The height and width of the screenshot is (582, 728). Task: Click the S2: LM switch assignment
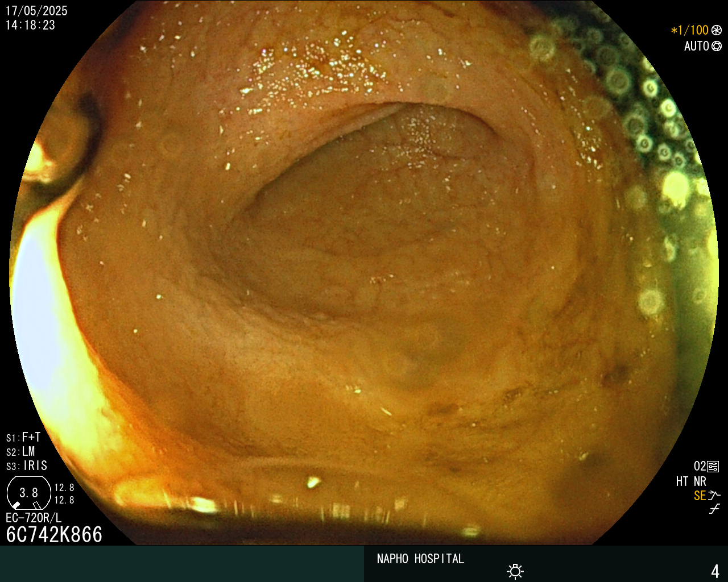pyautogui.click(x=20, y=452)
